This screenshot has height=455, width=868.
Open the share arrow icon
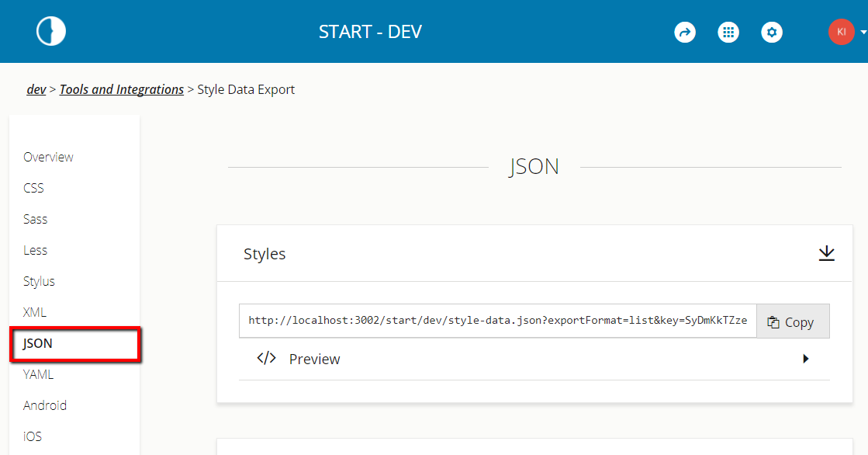click(x=685, y=32)
